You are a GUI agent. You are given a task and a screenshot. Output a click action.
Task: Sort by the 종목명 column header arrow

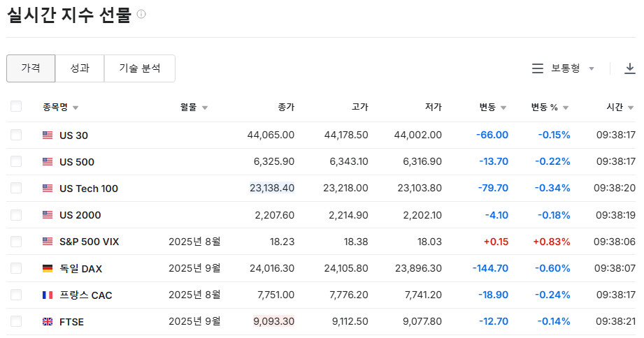click(76, 108)
